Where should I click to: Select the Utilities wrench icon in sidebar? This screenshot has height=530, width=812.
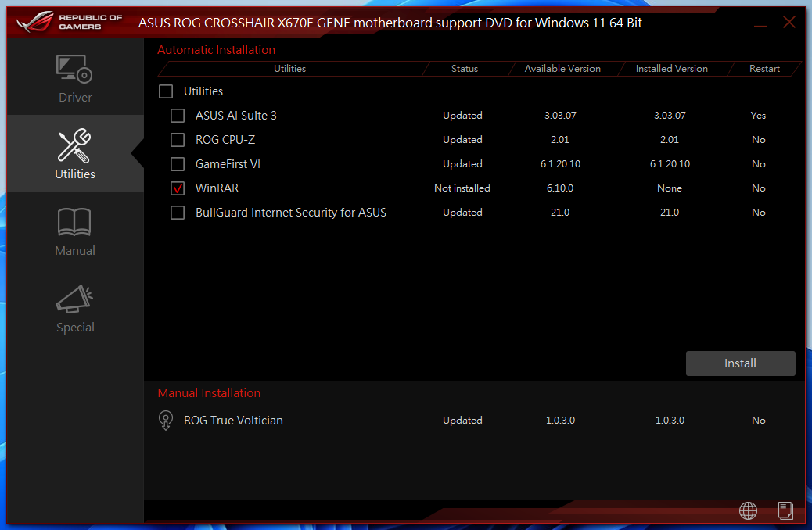[74, 145]
